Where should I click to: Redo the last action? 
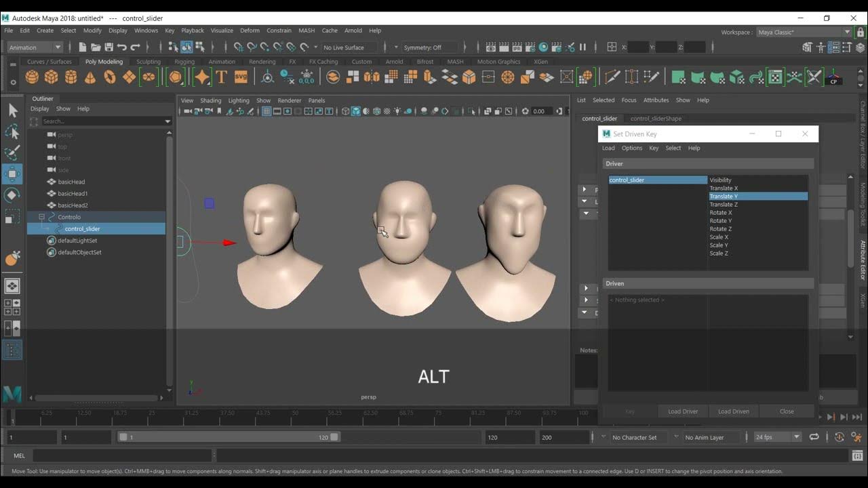click(135, 47)
